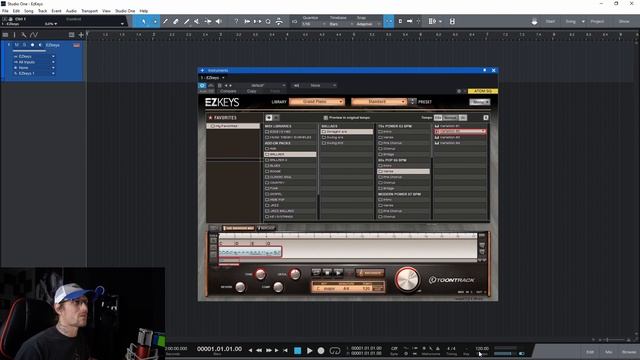Screen dimensions: 640x360
Task: Click the Edit button at bottom right
Action: click(x=590, y=352)
